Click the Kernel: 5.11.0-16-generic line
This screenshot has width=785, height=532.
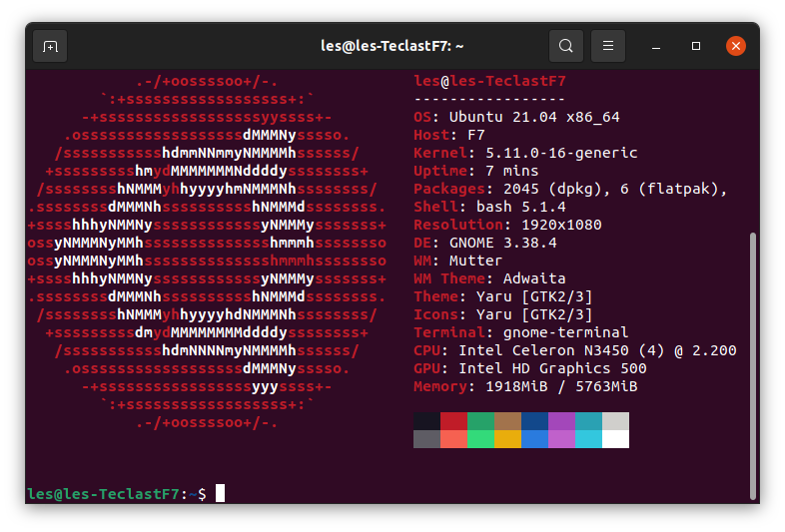click(525, 153)
